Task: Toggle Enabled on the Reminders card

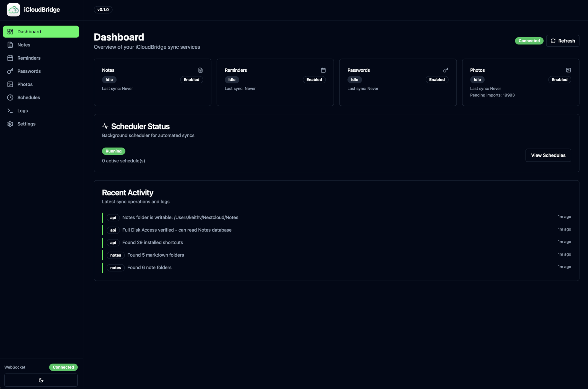Action: tap(314, 79)
